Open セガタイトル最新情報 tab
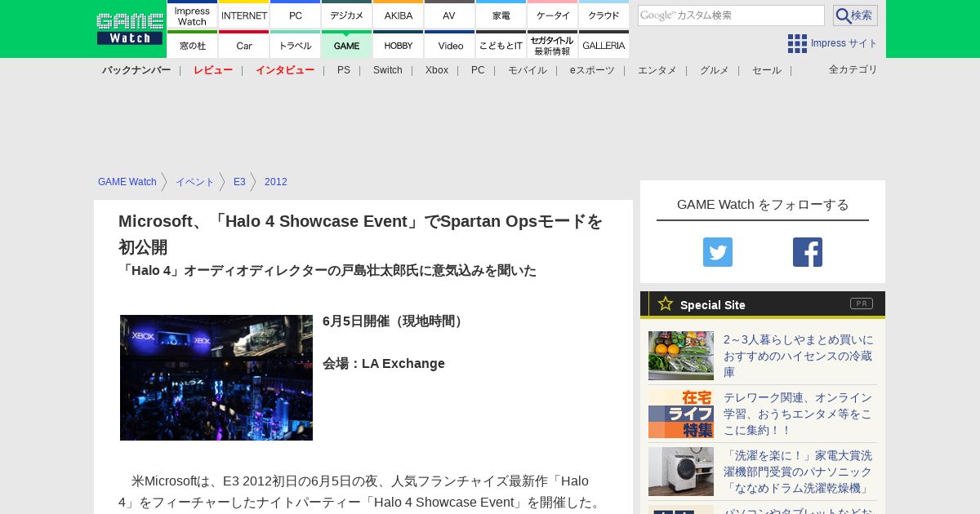 pos(553,44)
